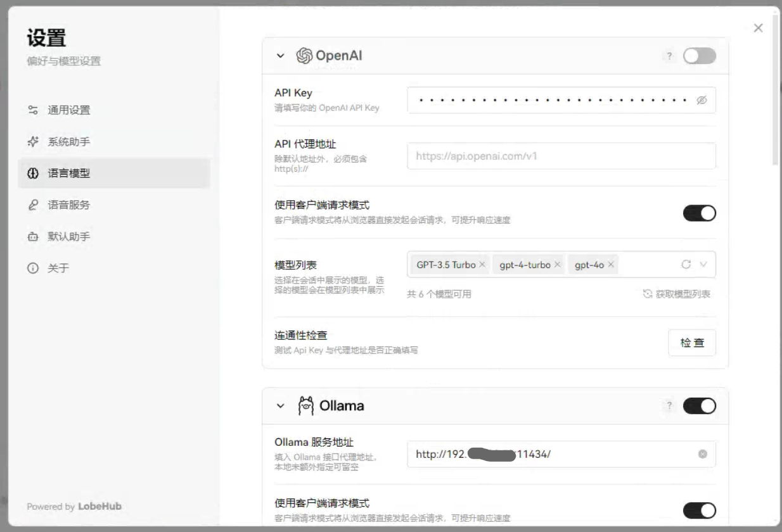Click the 检查 connectivity button
Image resolution: width=782 pixels, height=532 pixels.
pos(692,343)
